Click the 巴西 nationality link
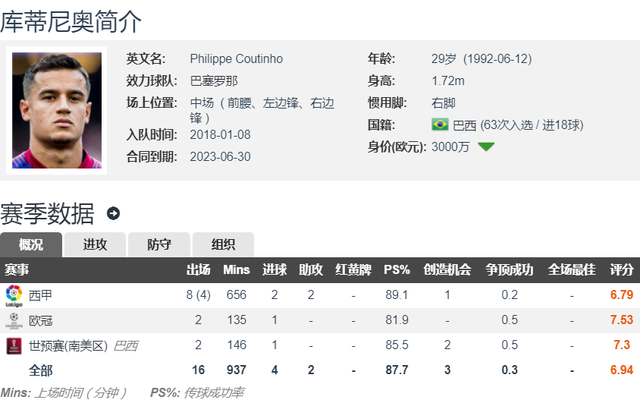 (x=464, y=125)
